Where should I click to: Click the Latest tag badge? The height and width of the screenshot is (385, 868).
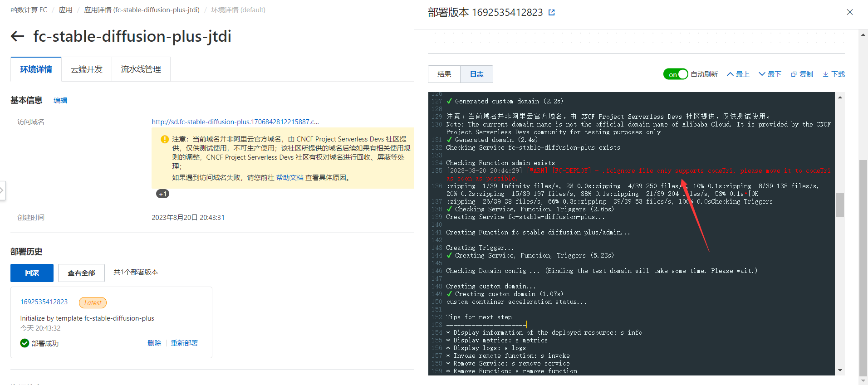93,303
